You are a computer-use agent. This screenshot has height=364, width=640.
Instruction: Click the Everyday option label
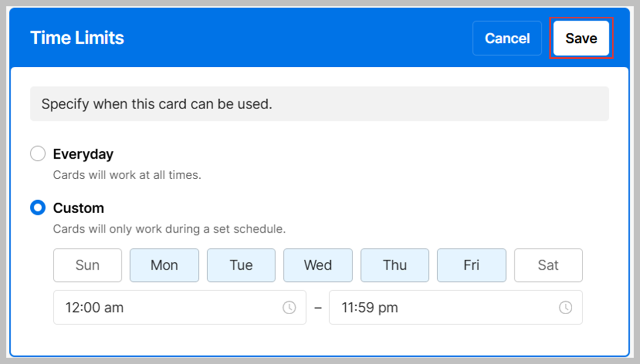(x=83, y=154)
